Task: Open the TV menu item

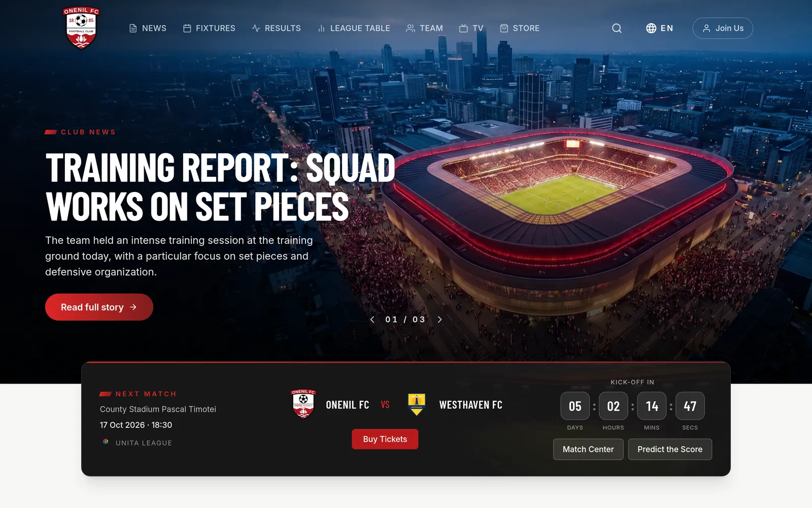Action: [x=471, y=28]
